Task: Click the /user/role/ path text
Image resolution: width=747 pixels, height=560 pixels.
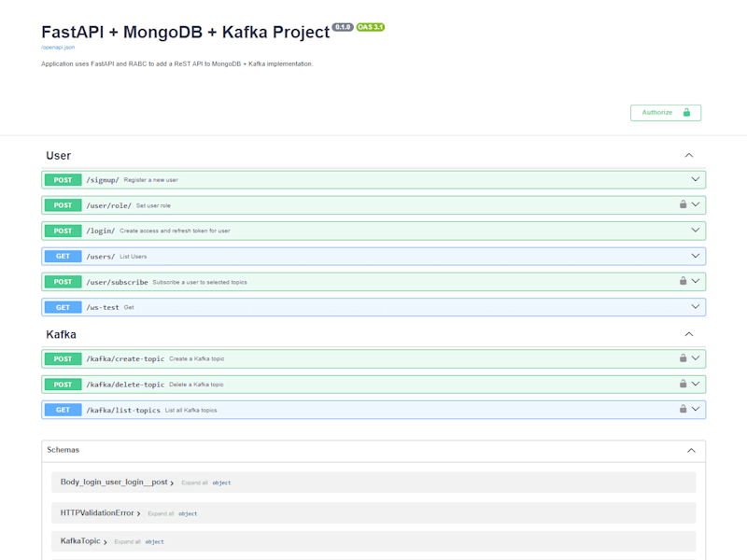Action: click(108, 205)
